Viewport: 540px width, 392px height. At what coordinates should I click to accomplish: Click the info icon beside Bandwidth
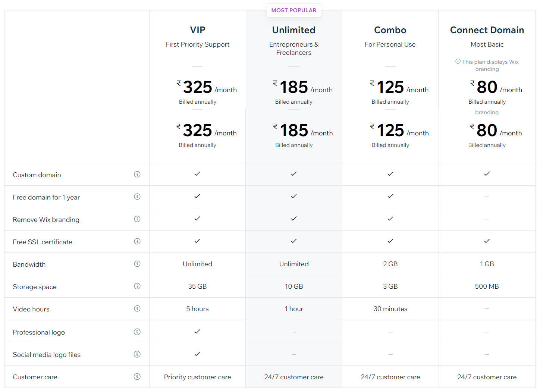[x=137, y=264]
